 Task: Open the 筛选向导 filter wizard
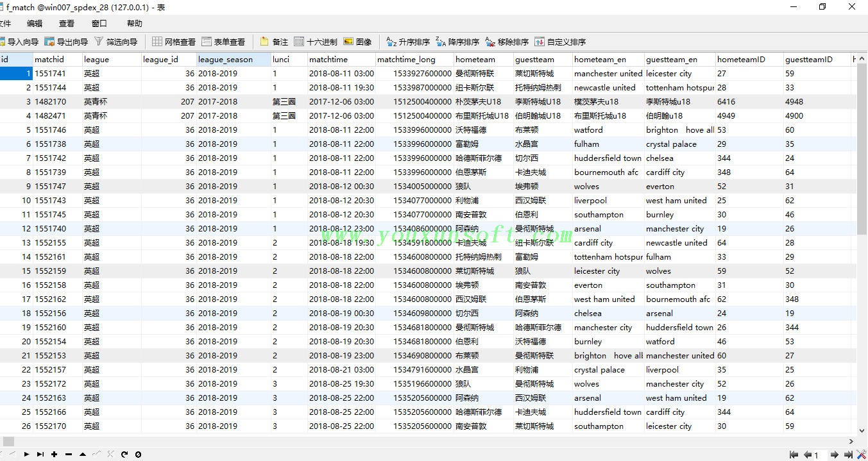115,42
